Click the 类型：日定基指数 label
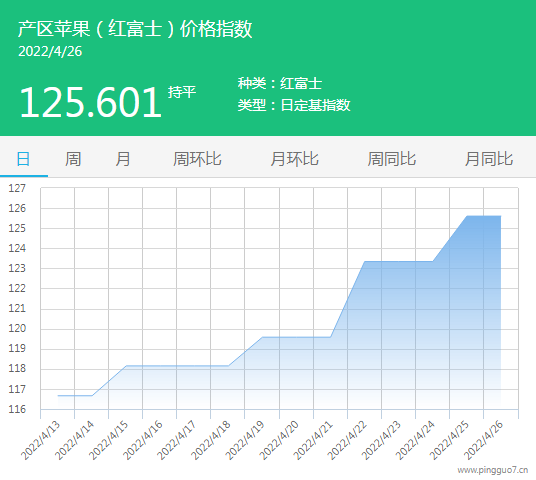This screenshot has height=480, width=536. (x=294, y=105)
